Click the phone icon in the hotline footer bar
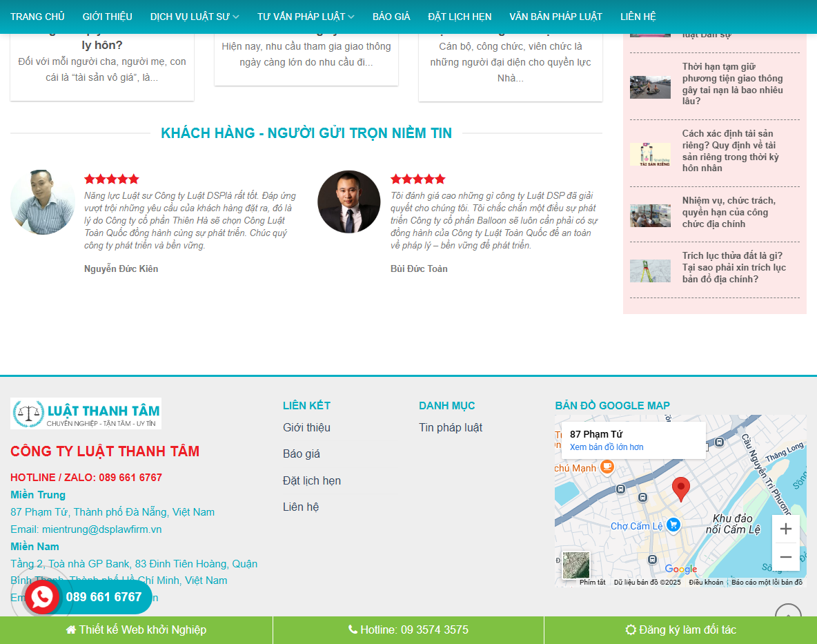817x644 pixels. click(353, 630)
